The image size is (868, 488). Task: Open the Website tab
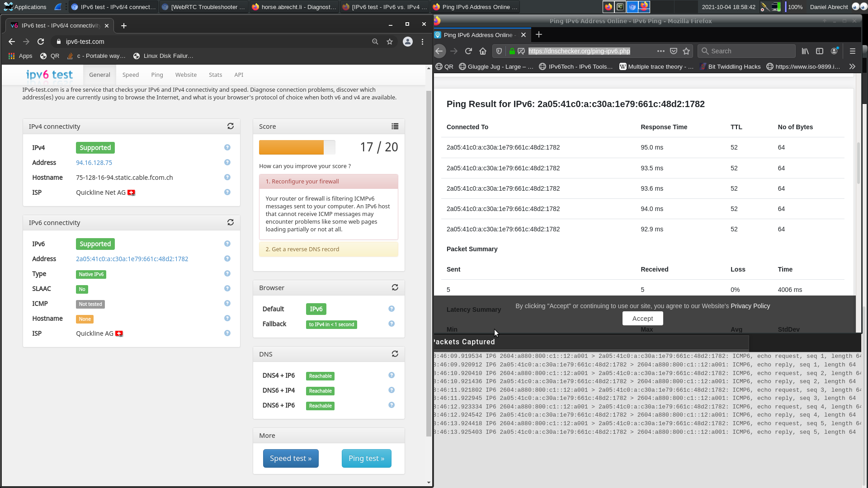coord(186,75)
